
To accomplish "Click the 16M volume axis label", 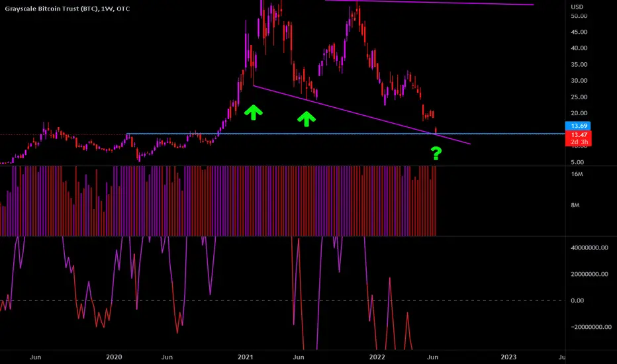I will coord(577,174).
